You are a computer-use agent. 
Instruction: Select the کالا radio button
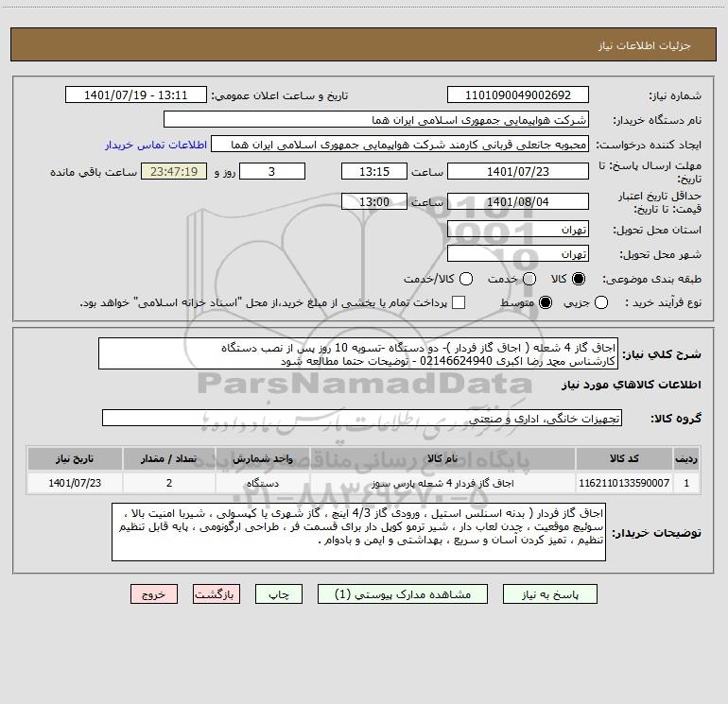pos(579,279)
